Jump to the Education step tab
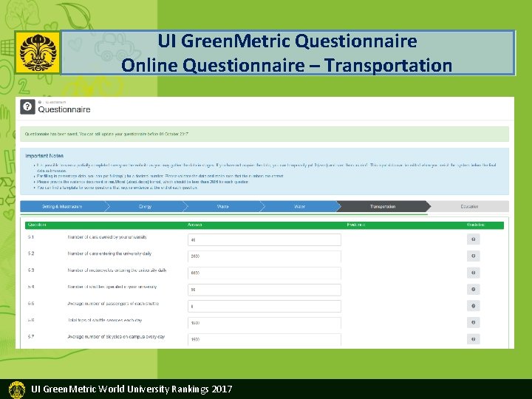The width and height of the screenshot is (532, 399). (469, 206)
